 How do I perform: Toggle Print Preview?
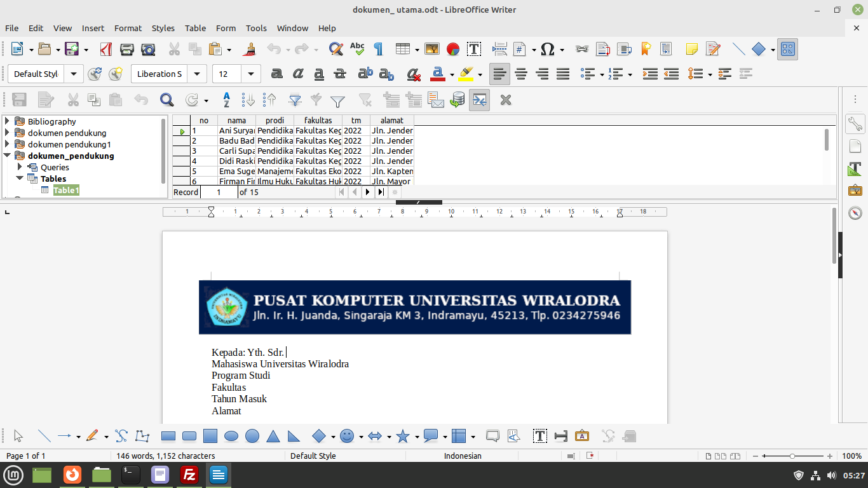pyautogui.click(x=148, y=49)
